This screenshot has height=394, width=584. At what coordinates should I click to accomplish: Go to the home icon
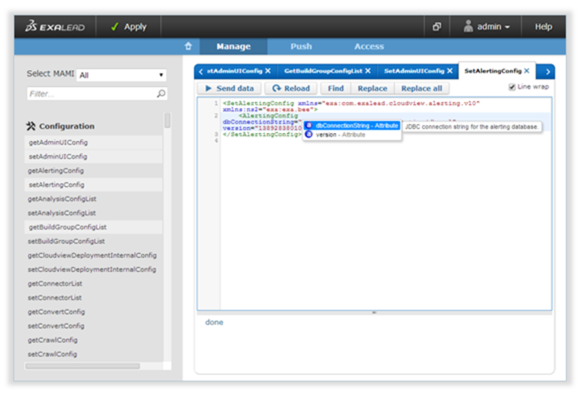tap(188, 46)
